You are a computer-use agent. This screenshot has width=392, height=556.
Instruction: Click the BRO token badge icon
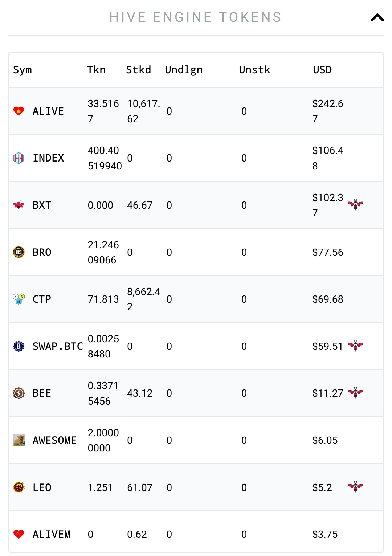click(x=19, y=252)
